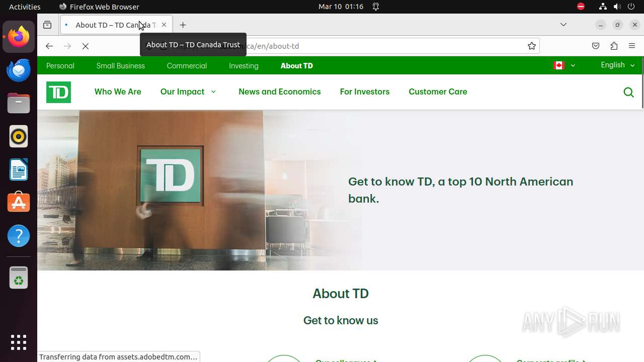
Task: Open the clock and calendar Mar 10
Action: [341, 7]
